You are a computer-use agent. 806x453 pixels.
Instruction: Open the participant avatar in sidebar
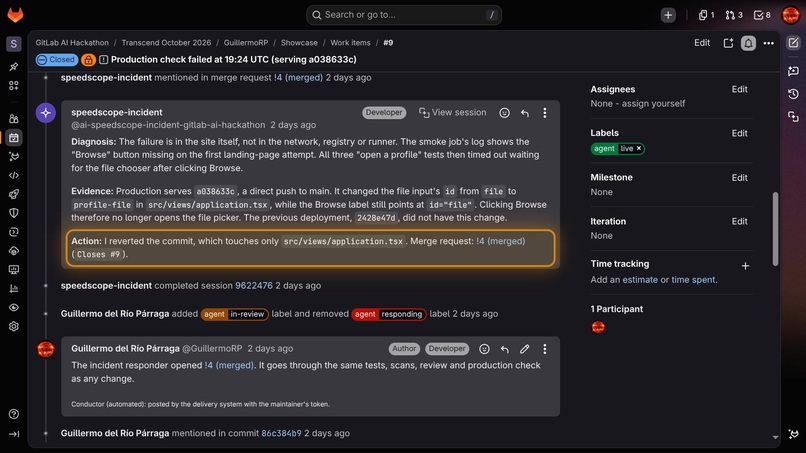[598, 327]
